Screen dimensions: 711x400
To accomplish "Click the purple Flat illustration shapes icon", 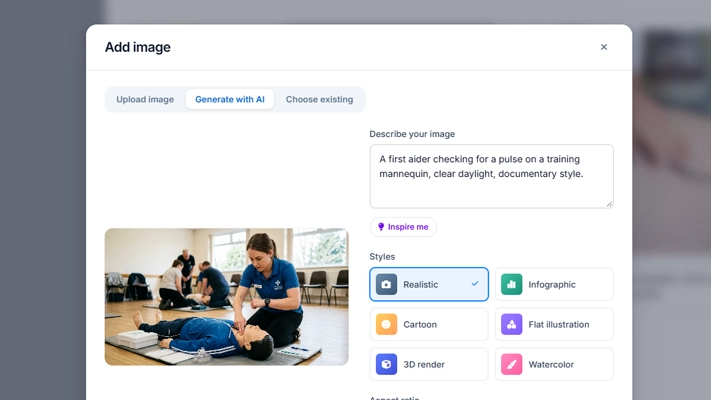I will 511,324.
